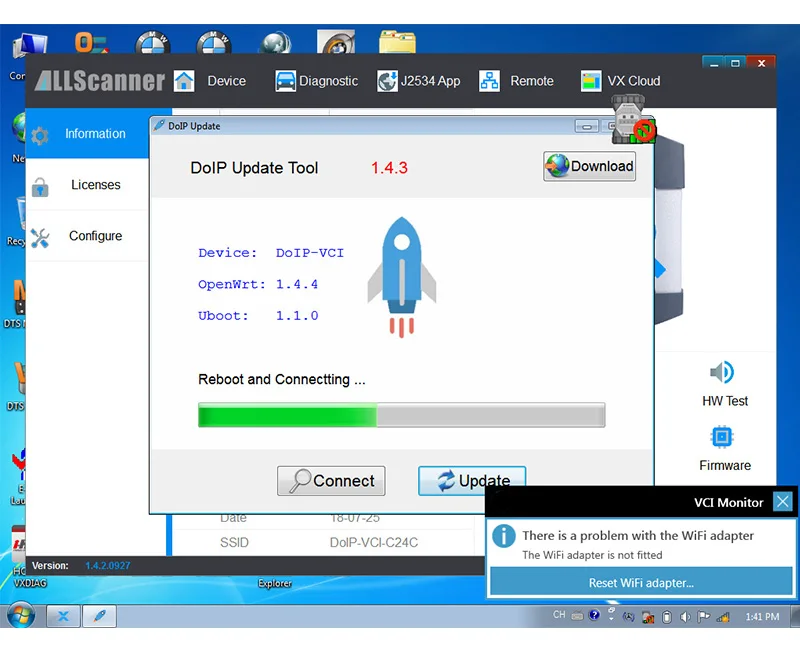Click the keyboard tray icon
The width and height of the screenshot is (800, 650).
tap(577, 616)
